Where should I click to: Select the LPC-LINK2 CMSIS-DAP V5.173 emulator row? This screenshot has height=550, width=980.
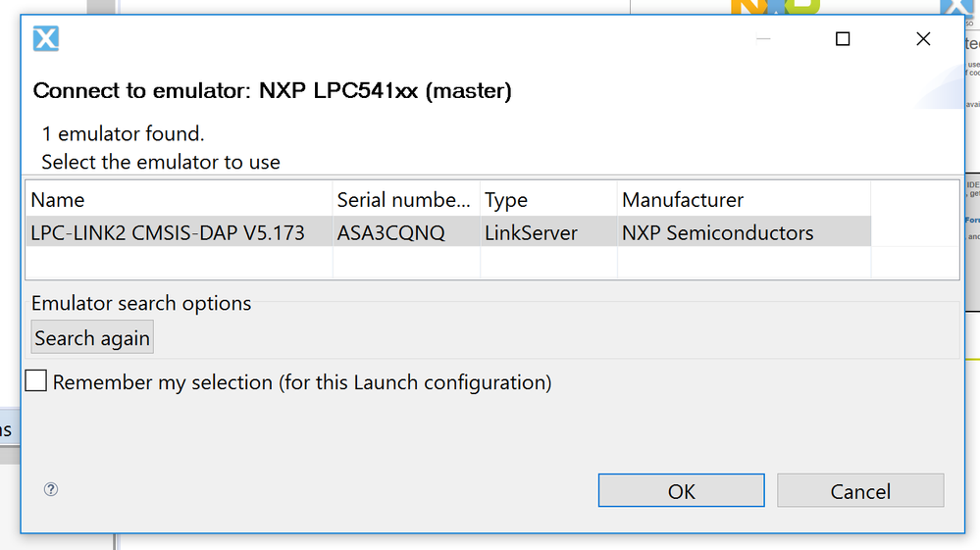coord(168,232)
